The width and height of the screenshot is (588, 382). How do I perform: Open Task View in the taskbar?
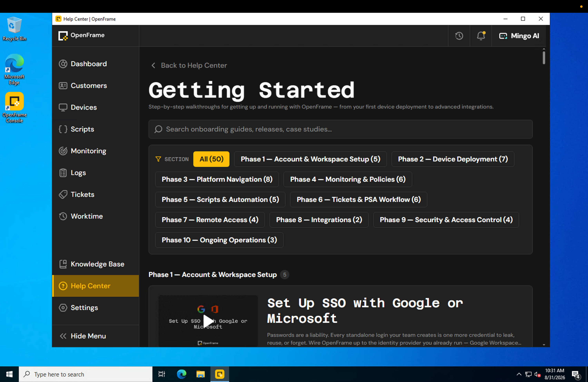click(162, 374)
